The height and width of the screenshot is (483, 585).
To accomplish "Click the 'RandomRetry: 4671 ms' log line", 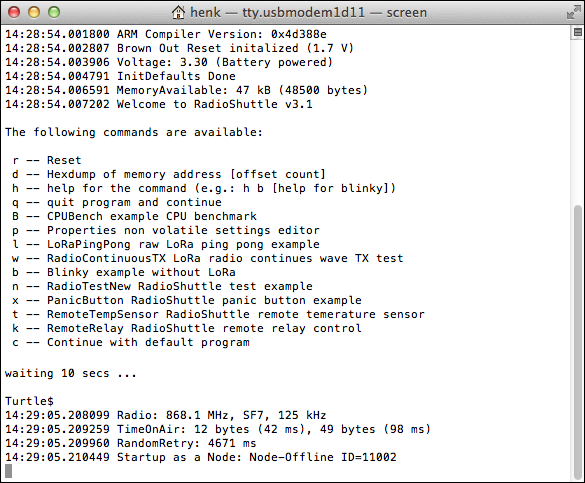I will click(131, 443).
